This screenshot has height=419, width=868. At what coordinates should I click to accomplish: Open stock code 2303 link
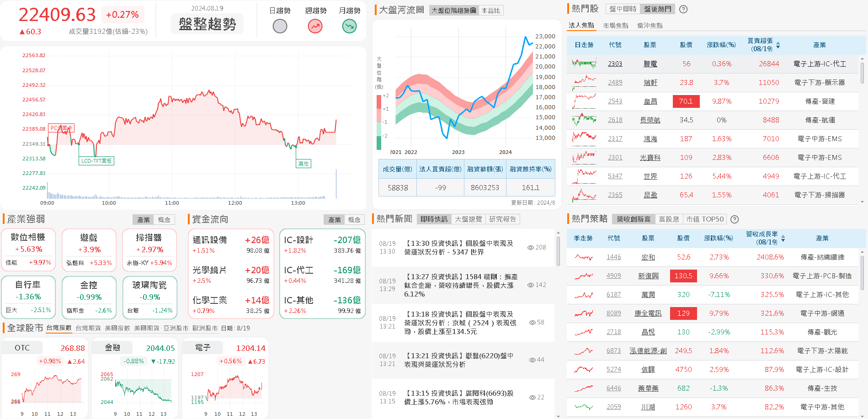(x=615, y=64)
